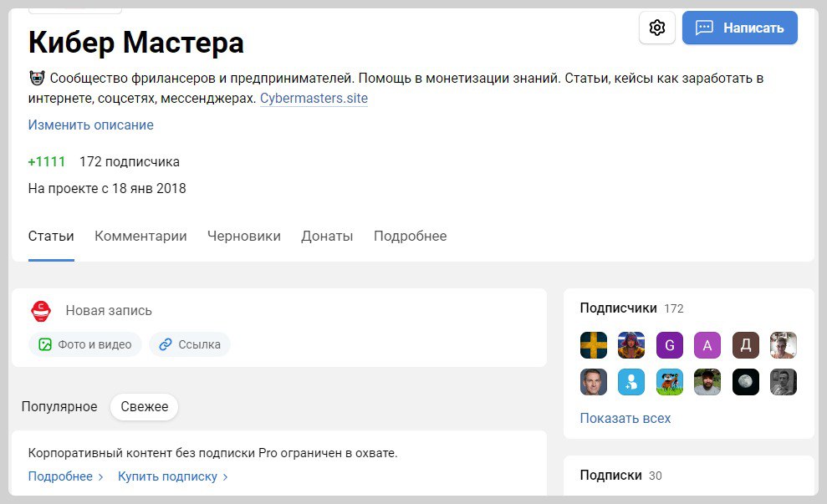827x504 pixels.
Task: Open subscriber with white-shirt photo avatar
Action: 784,345
